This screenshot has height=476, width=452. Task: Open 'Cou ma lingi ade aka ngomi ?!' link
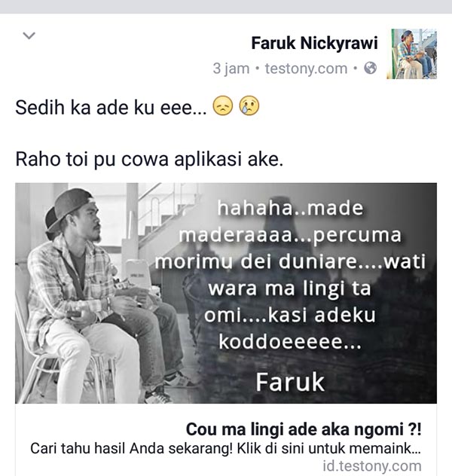point(304,429)
